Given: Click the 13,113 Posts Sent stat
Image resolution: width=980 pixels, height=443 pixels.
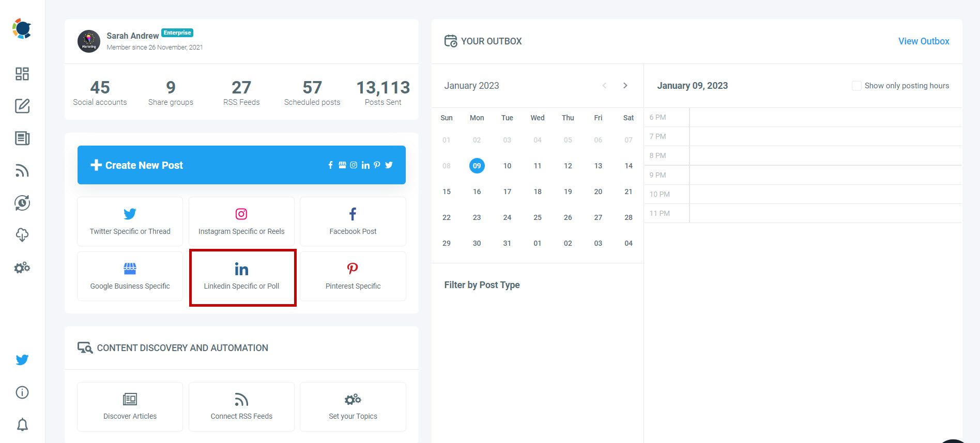Looking at the screenshot, I should 383,92.
